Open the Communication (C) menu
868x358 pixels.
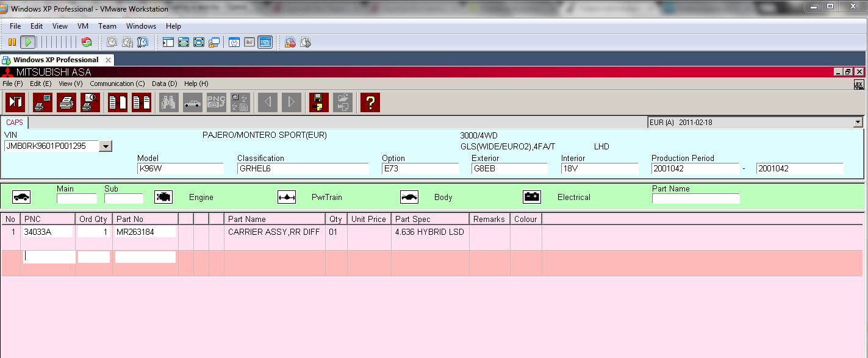(x=117, y=84)
